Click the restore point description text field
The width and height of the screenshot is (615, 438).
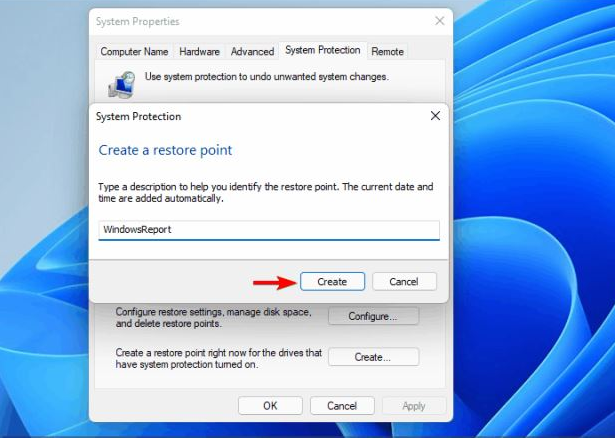(x=270, y=230)
